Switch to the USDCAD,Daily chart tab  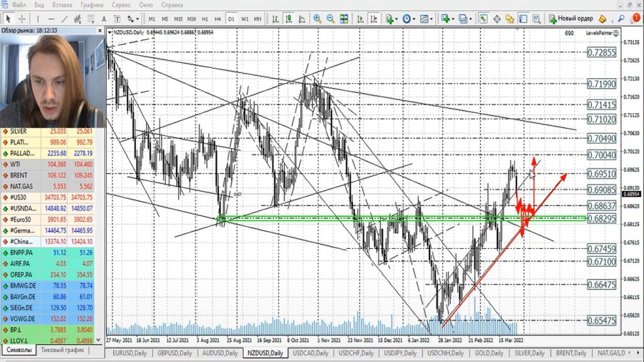pyautogui.click(x=311, y=353)
